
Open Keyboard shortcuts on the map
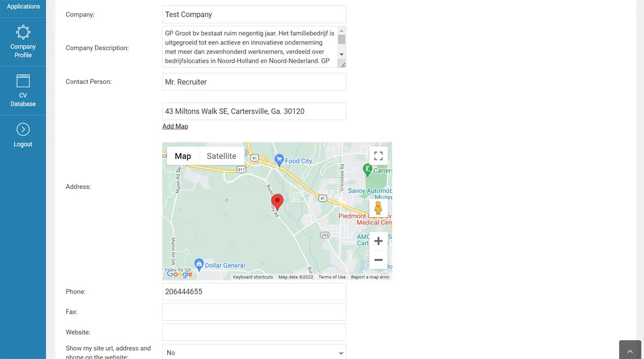point(253,277)
